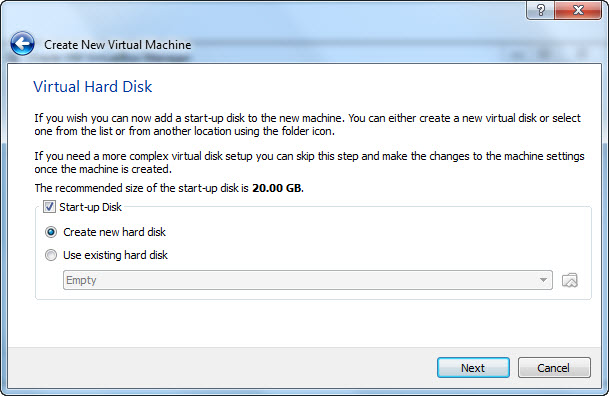Click the paragraph about adding a start-up disk

[308, 125]
